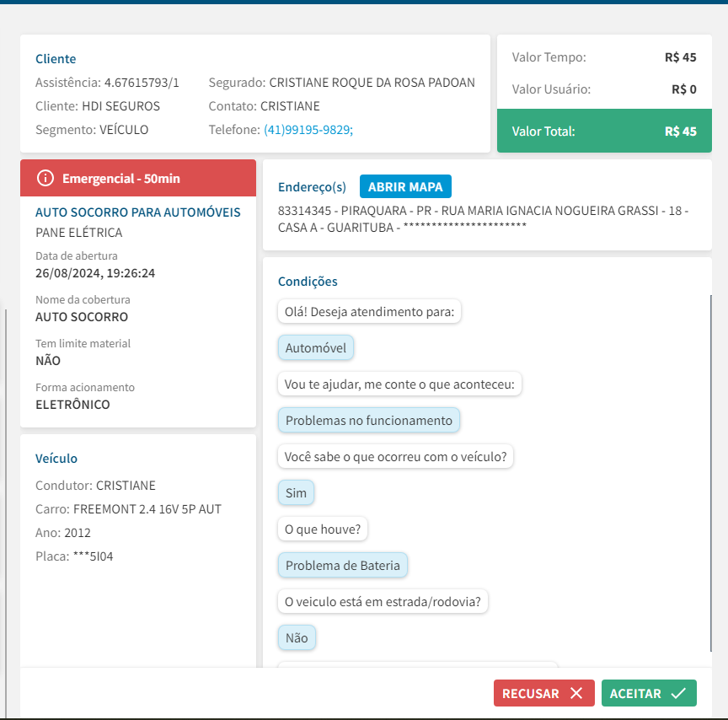This screenshot has height=720, width=728.
Task: Select the Não answer bubble
Action: 297,638
